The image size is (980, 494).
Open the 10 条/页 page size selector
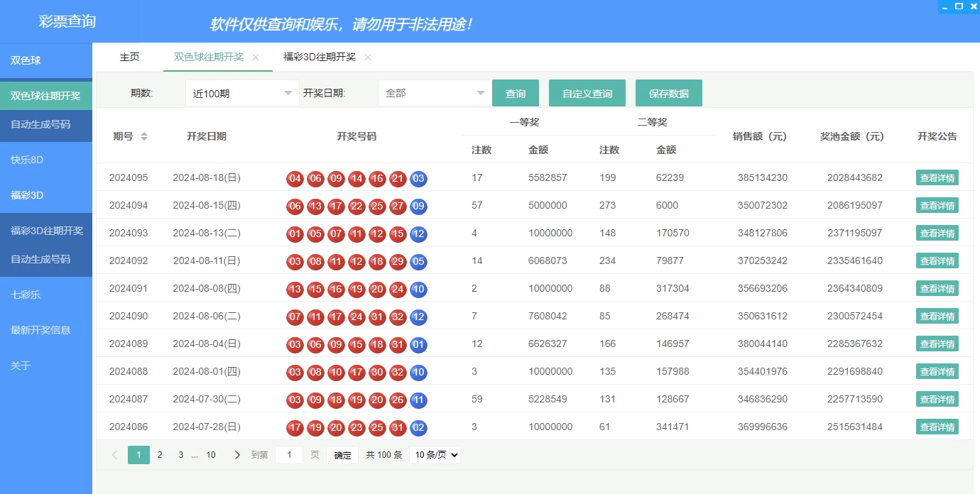[435, 455]
